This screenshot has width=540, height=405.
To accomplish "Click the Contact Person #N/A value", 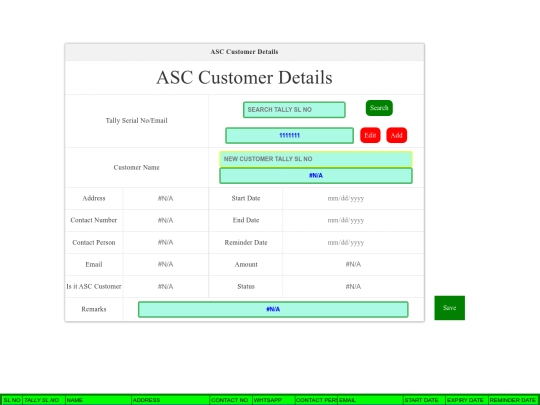I will (x=166, y=242).
